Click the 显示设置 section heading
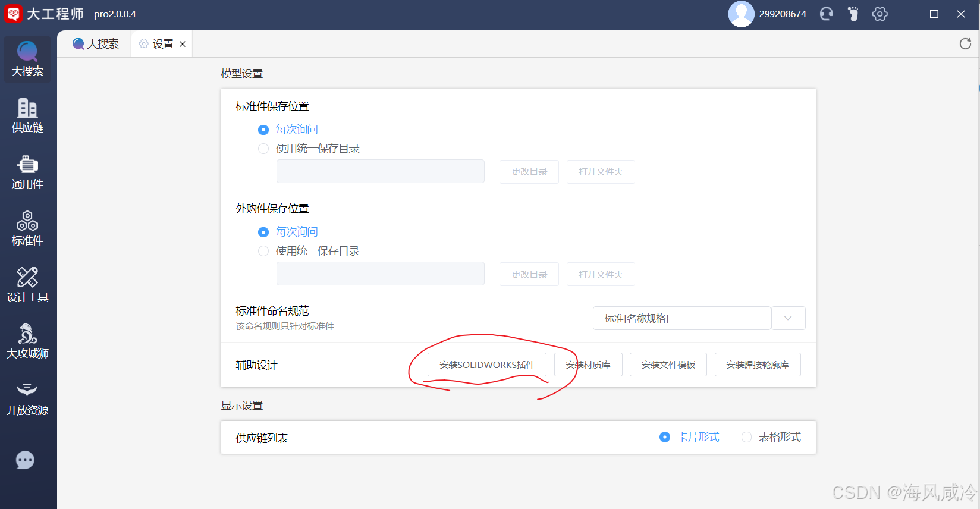980x509 pixels. (242, 406)
